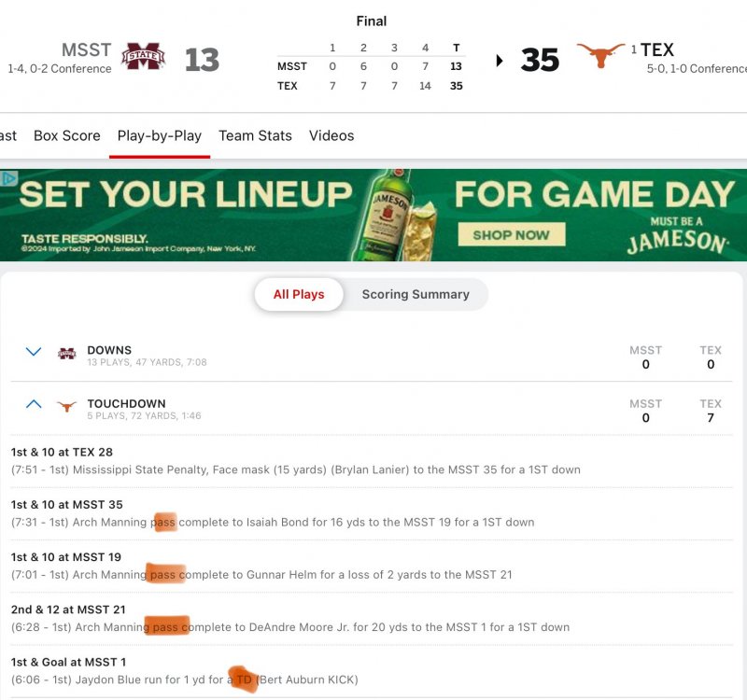Click small Longhorns logo beside TOUCHDOWN
747x700 pixels.
[x=66, y=407]
